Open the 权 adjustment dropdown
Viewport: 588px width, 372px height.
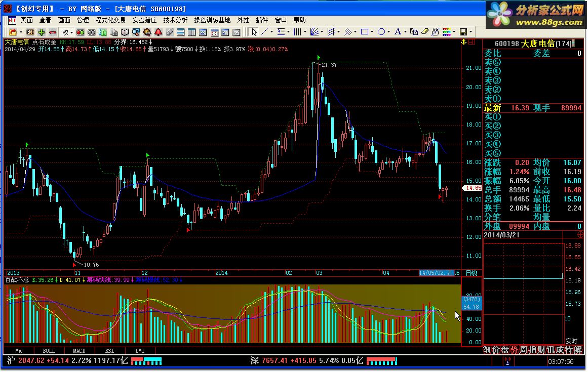point(67,32)
